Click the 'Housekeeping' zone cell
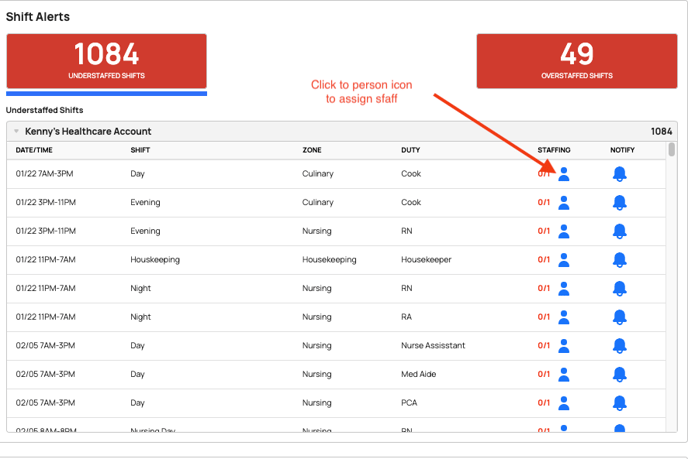The image size is (688, 459). [329, 260]
